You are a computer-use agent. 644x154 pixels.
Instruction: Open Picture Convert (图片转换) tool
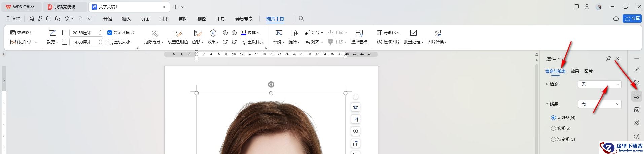(437, 37)
